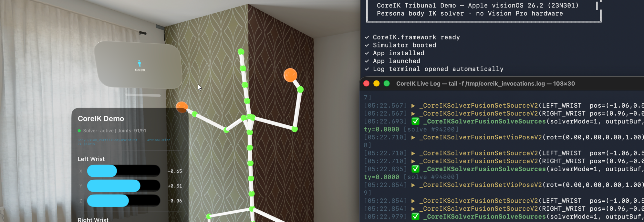Click the BodyFusion_PartialBody3PointRot label
The width and height of the screenshot is (644, 222).
coord(108,140)
